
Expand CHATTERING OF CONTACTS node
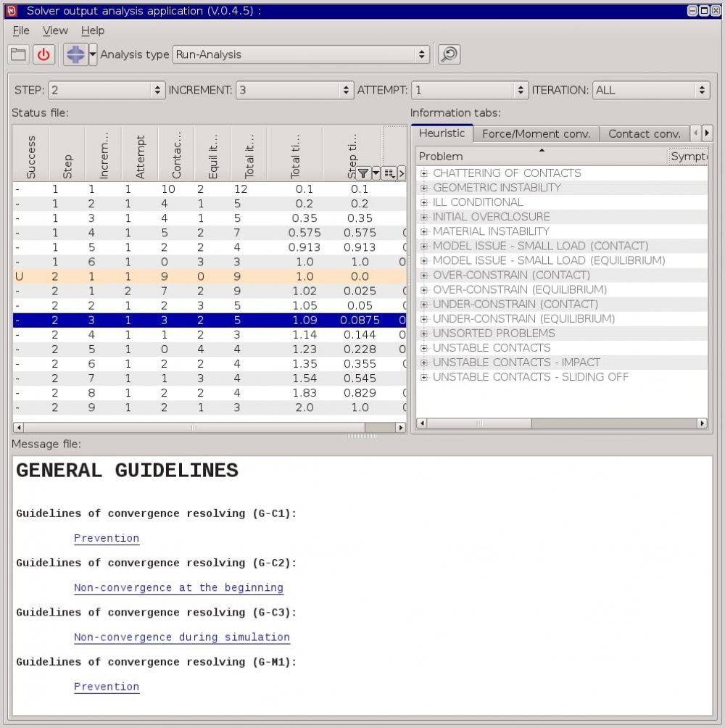tap(424, 173)
